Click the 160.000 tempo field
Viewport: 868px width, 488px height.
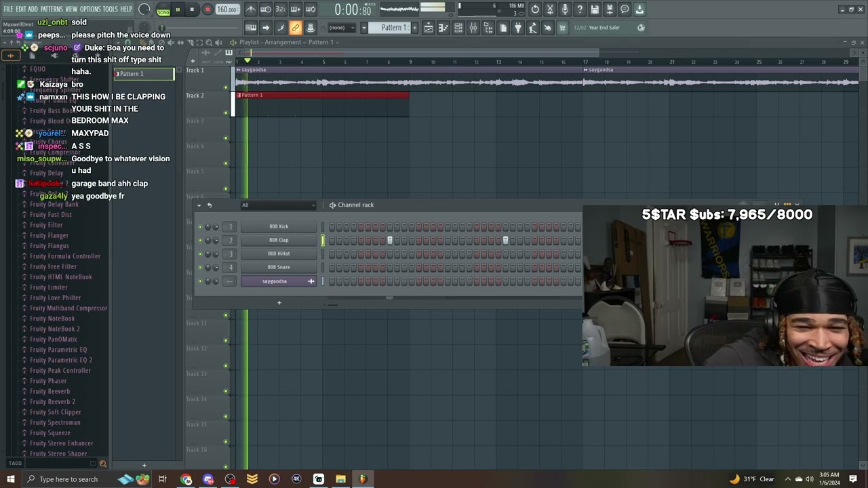tap(227, 9)
